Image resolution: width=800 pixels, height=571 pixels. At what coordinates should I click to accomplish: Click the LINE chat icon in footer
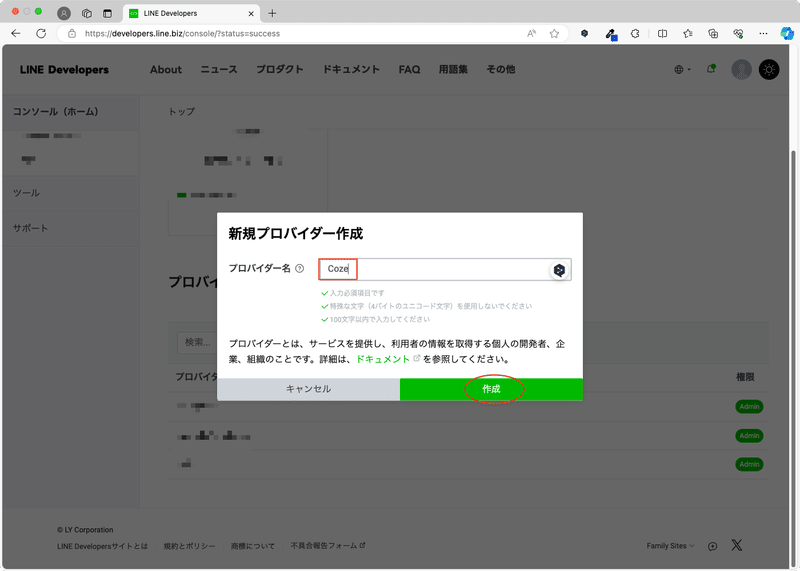click(x=713, y=547)
